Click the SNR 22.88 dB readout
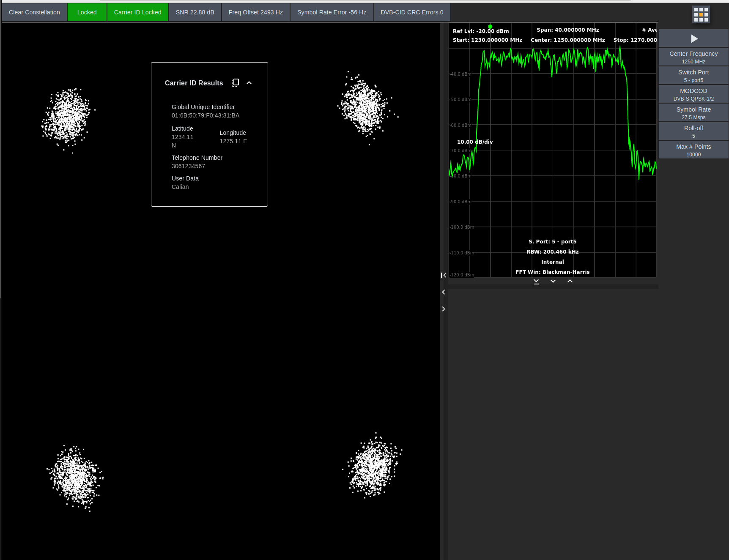 195,12
